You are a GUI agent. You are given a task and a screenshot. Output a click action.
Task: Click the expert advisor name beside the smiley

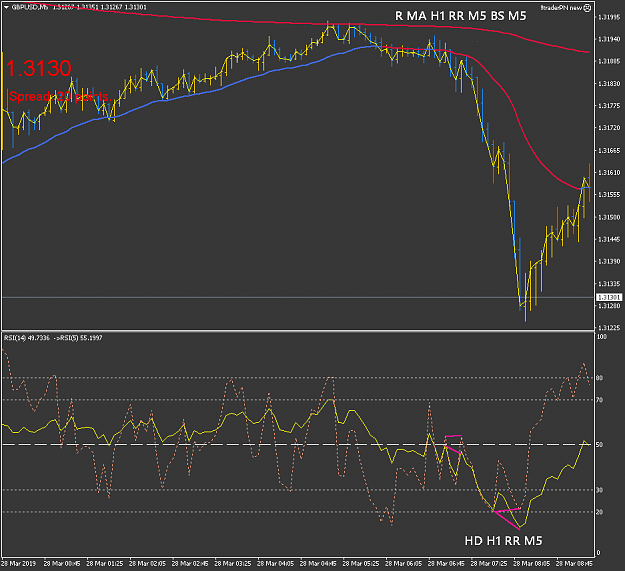pyautogui.click(x=562, y=8)
